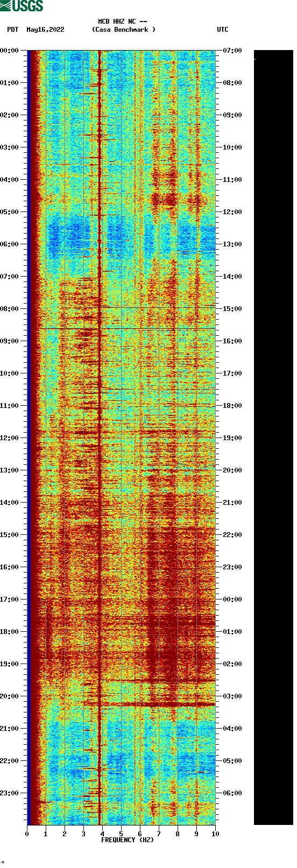Click the '(Casa Benchmark )' label
297x868 pixels.
click(x=124, y=30)
